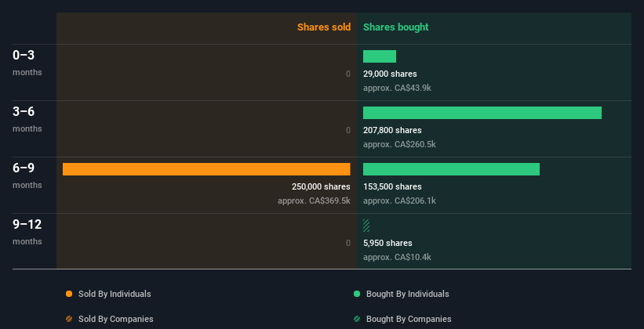644x329 pixels.
Task: Click the '0–3' months row label
Action: click(24, 55)
